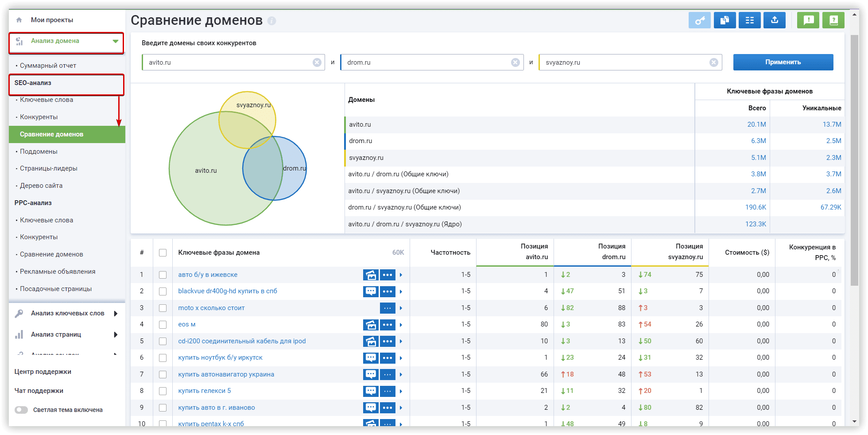
Task: Open Страницы-лидеры in sidebar
Action: tap(49, 168)
